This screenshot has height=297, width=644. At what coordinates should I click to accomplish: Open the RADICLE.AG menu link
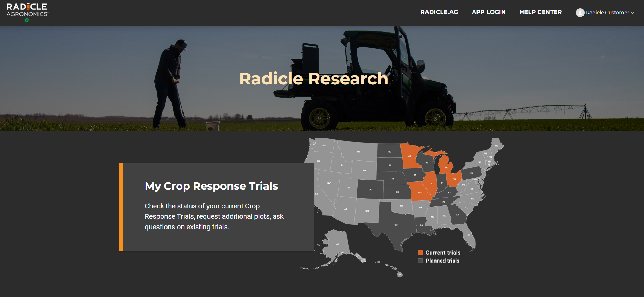tap(439, 12)
